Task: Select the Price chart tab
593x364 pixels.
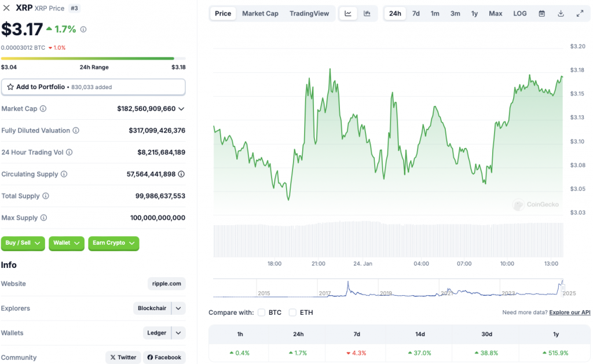Action: click(223, 14)
